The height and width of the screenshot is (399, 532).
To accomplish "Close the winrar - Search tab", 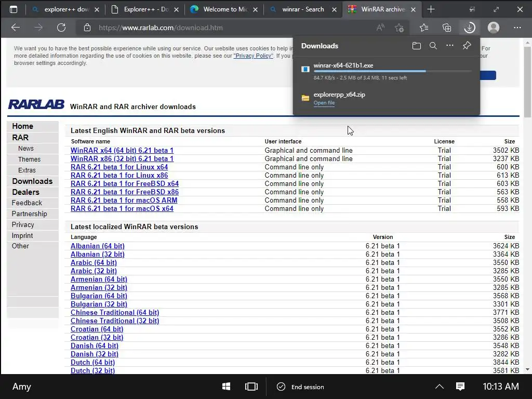I will pyautogui.click(x=335, y=9).
